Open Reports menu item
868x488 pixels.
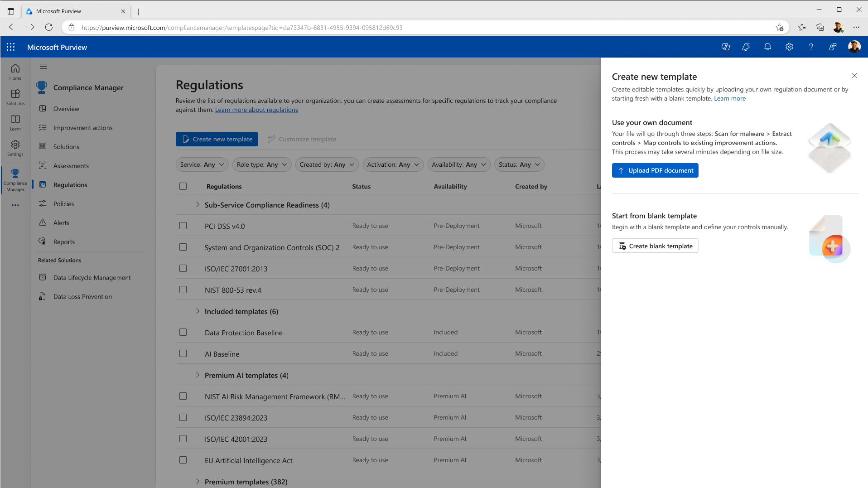pyautogui.click(x=64, y=242)
